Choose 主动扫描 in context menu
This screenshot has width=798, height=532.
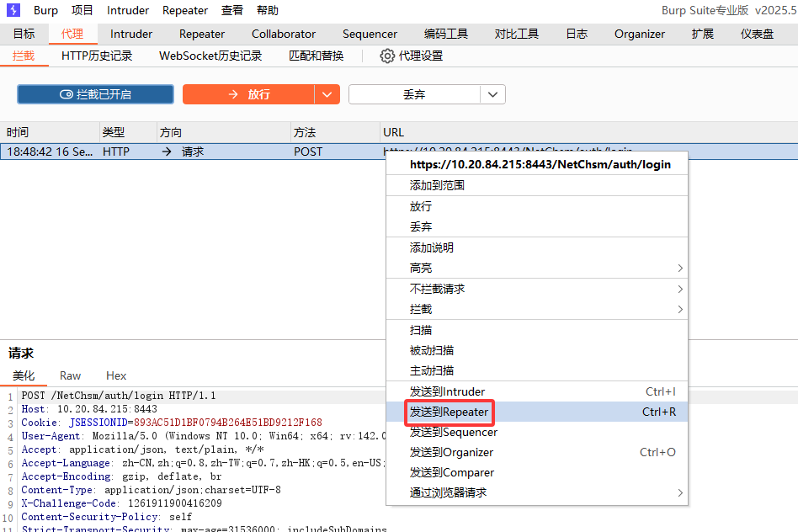[x=537, y=370]
